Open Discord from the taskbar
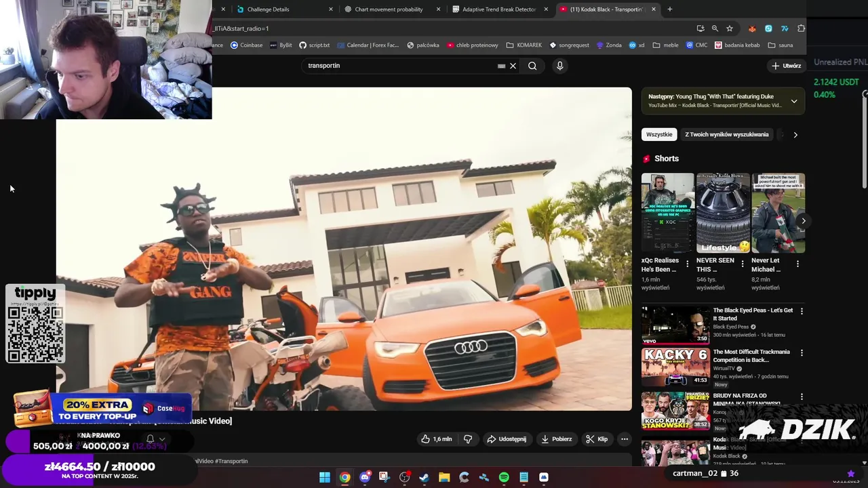Screen dimensions: 868x488 pos(365,477)
